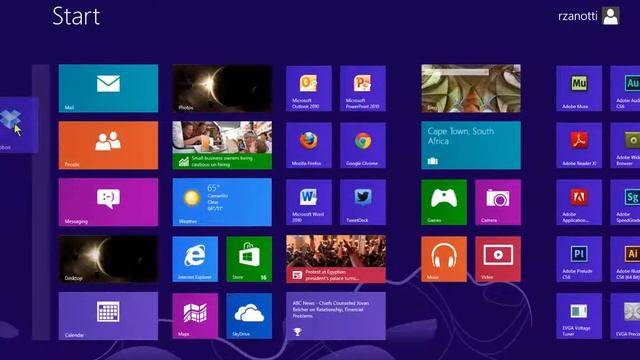Launch Adobe Illustrator CS6
Image resolution: width=640 pixels, height=360 pixels.
click(625, 259)
